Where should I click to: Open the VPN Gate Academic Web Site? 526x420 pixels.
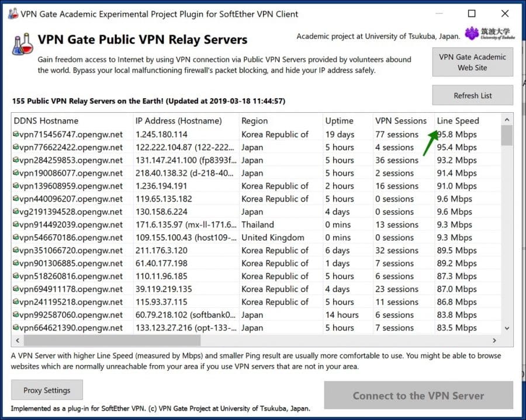[472, 62]
